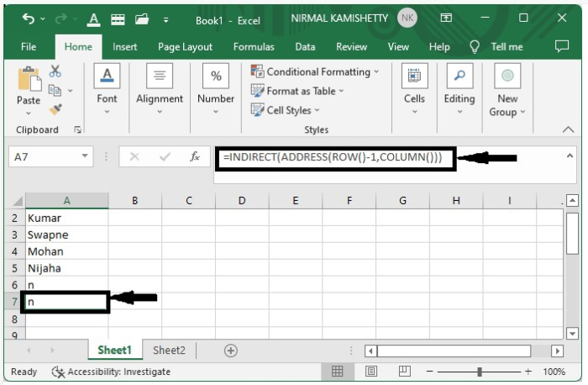Expand the formula bar with the caret

point(570,156)
